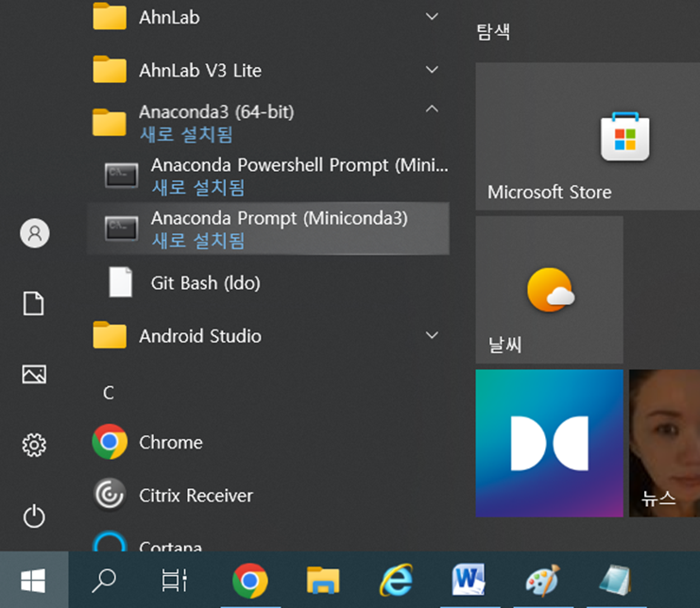Open Documents from the Start sidebar
700x608 pixels.
34,303
